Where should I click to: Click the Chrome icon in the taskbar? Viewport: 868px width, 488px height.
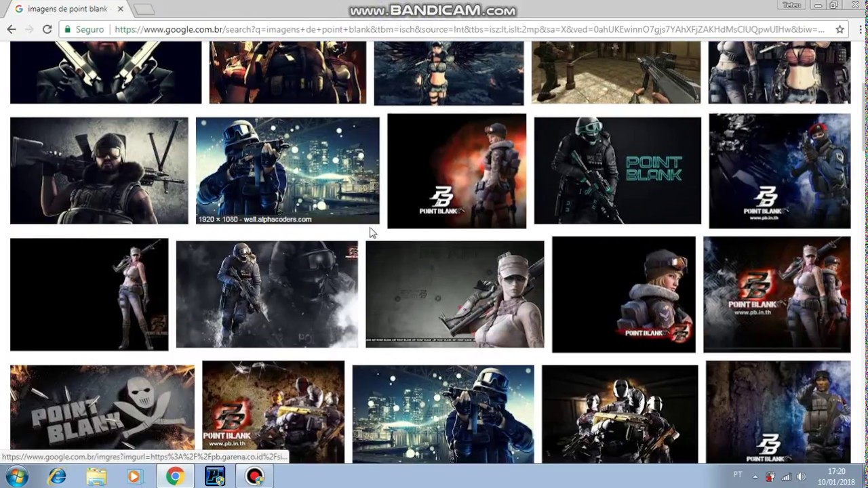click(175, 476)
